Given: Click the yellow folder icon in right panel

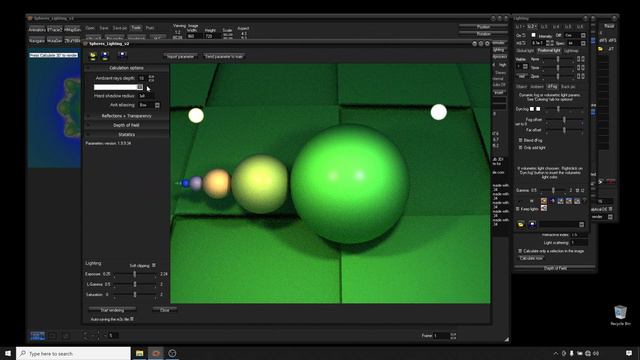Looking at the screenshot, I should point(600,49).
